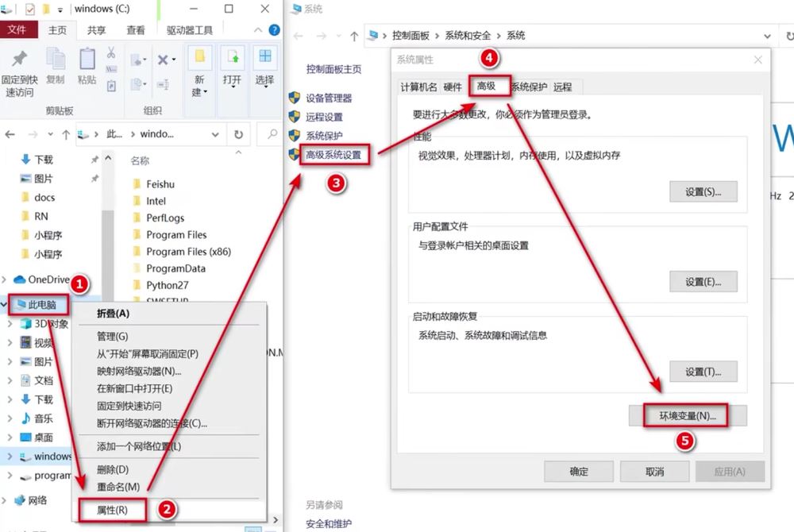The width and height of the screenshot is (794, 532).
Task: Click the Open icon in ribbon
Action: [233, 56]
